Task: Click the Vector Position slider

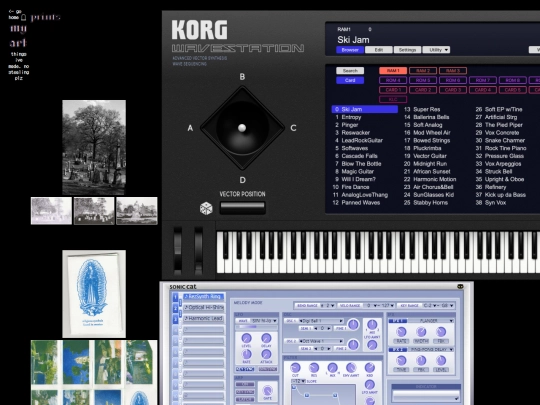Action: 242,208
